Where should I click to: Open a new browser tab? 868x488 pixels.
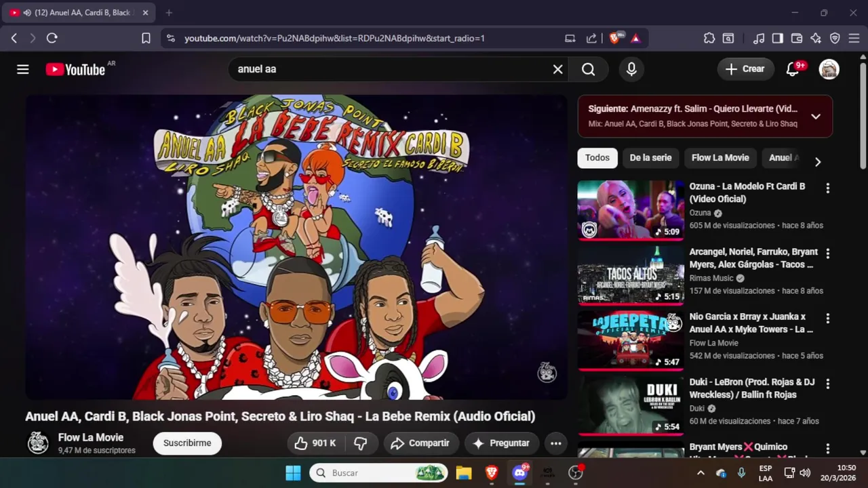click(169, 13)
